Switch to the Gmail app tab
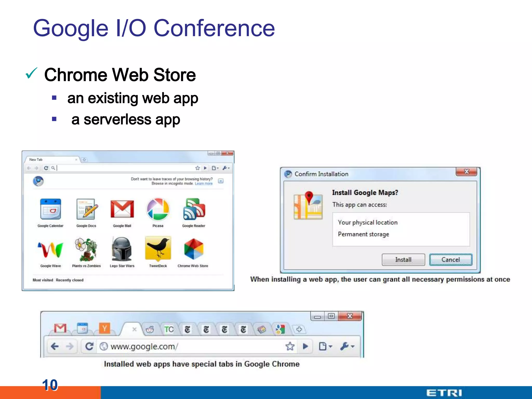 60,328
